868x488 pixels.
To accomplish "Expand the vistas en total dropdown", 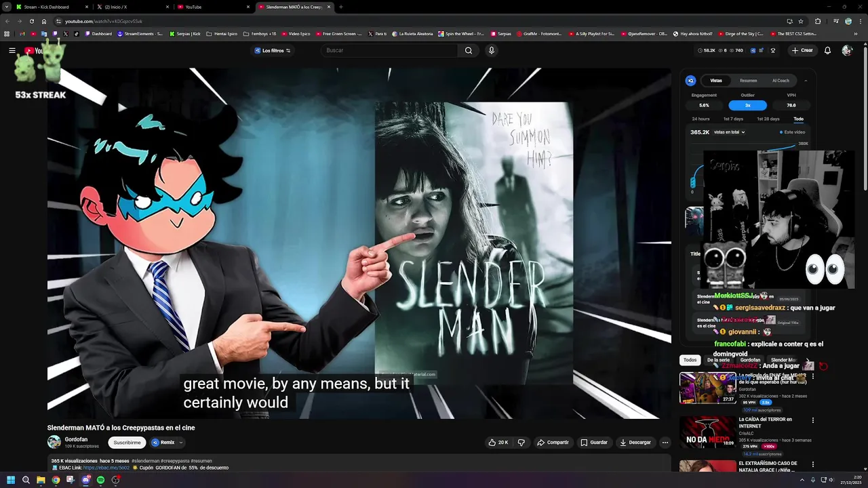I will 730,132.
